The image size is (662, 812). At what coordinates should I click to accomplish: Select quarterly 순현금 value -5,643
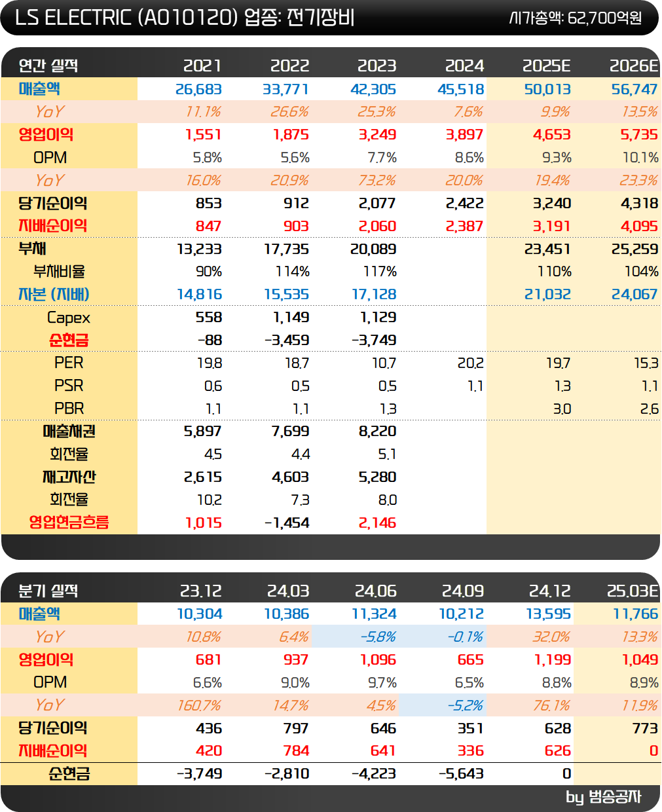[x=462, y=774]
